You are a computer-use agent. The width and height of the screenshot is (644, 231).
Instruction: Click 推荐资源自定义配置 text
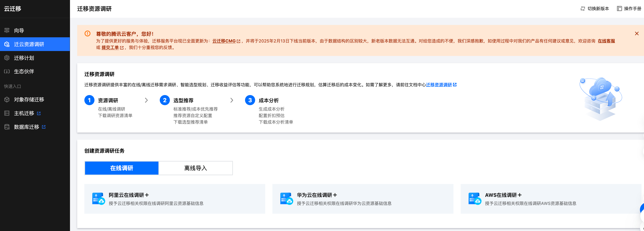coord(193,116)
